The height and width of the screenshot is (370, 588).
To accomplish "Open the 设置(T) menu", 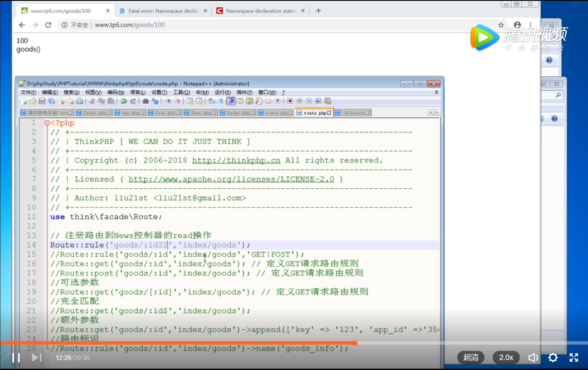I will 159,92.
